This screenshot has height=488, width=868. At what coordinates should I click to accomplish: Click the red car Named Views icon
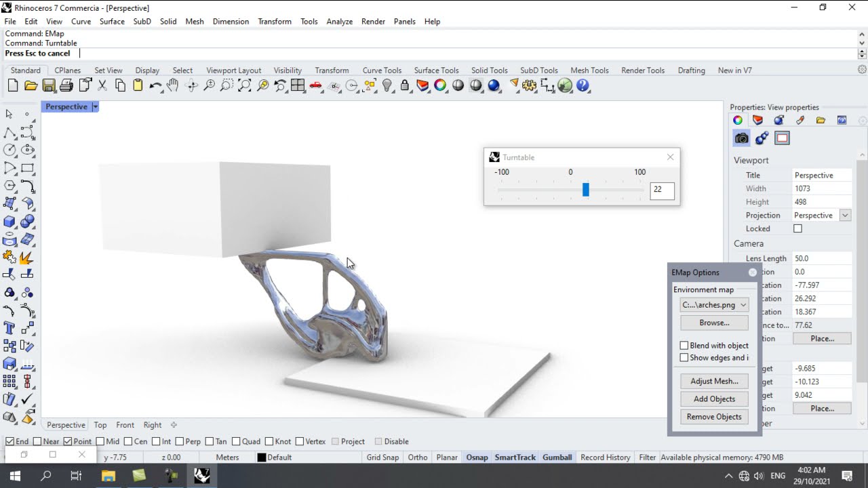315,85
